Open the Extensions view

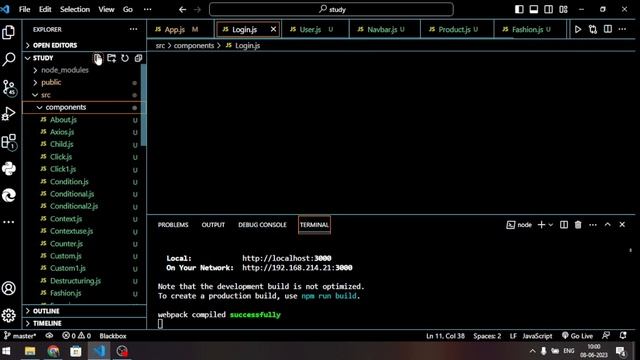coord(9,142)
